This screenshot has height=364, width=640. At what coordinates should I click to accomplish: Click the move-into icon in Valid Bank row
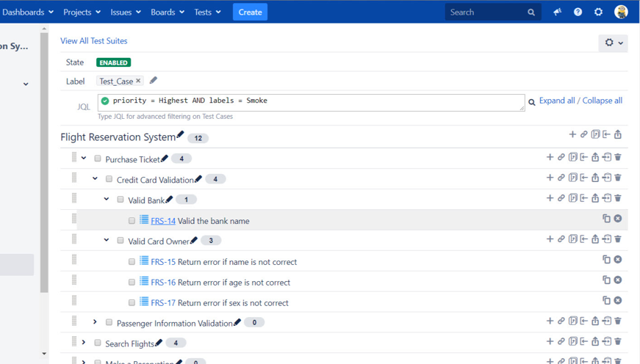tap(606, 198)
